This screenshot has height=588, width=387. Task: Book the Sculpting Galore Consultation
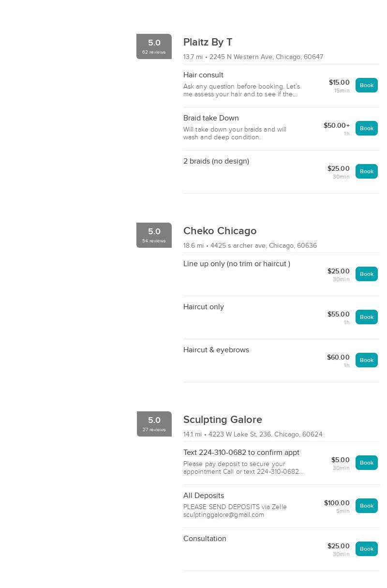pyautogui.click(x=366, y=549)
